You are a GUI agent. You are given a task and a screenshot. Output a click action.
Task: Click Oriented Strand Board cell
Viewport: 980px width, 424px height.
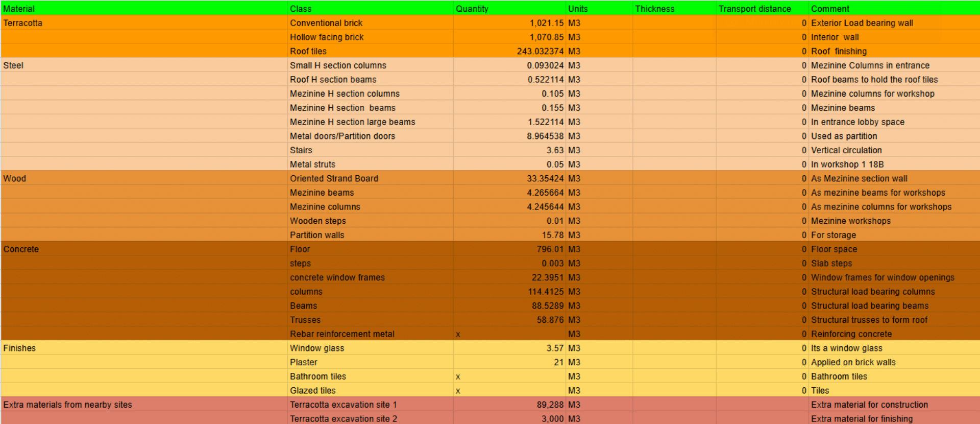[x=371, y=178]
